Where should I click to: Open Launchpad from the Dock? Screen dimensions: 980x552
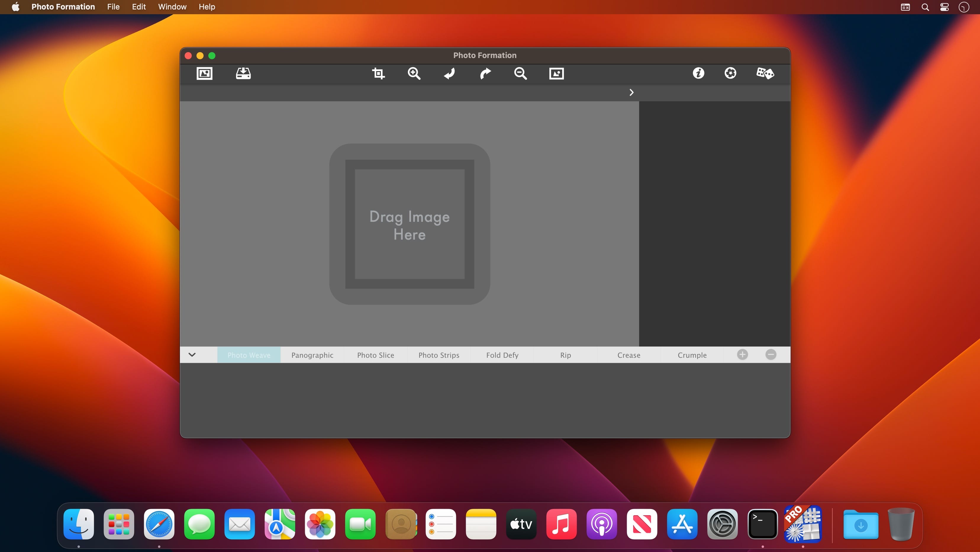[119, 524]
